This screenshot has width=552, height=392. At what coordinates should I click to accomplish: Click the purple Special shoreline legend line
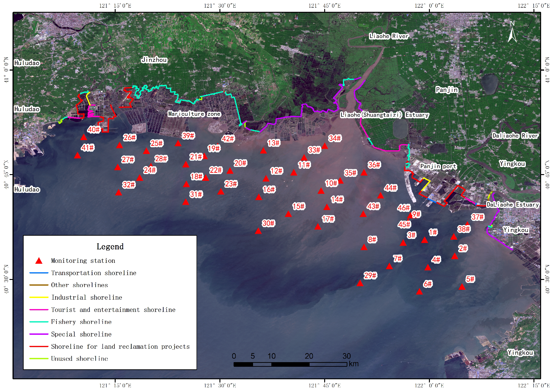tap(39, 334)
